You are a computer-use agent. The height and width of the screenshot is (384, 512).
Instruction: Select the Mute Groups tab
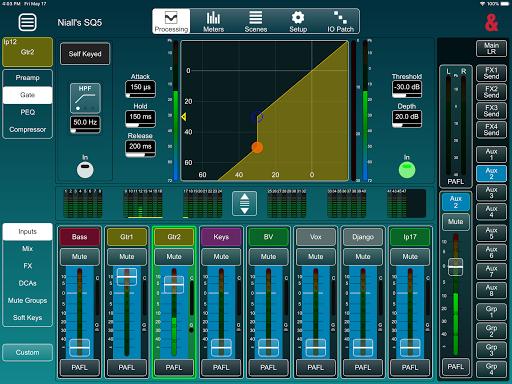pos(27,300)
